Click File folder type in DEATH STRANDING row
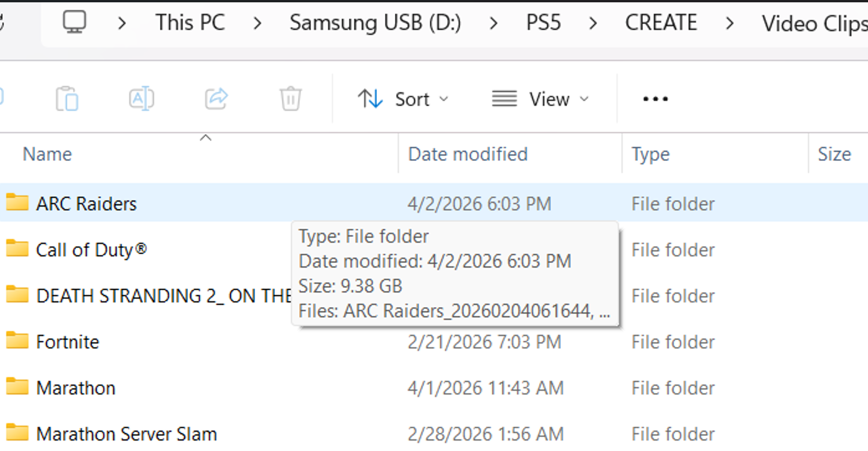This screenshot has width=868, height=451. [673, 296]
